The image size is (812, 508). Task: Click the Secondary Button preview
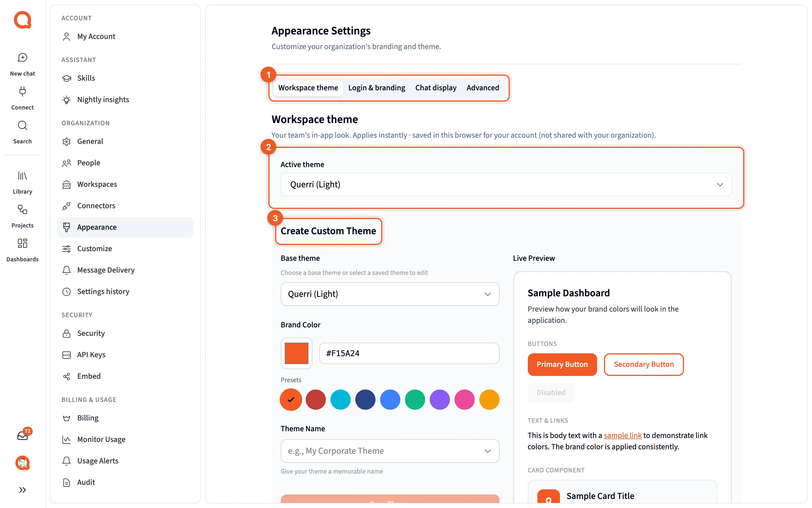click(644, 365)
